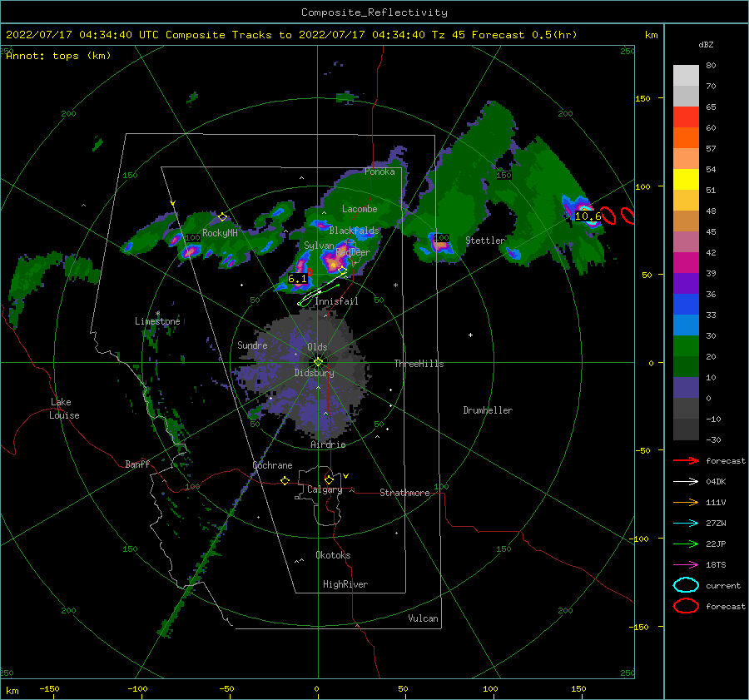
Task: Pick the purple 36-39 dBZ swatch
Action: click(686, 284)
